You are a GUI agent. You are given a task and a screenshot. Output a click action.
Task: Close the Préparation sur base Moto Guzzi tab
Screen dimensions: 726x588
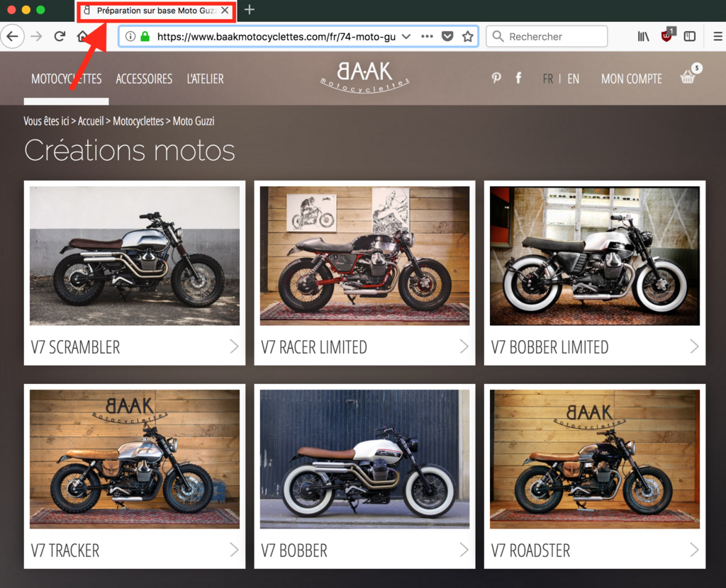[225, 10]
